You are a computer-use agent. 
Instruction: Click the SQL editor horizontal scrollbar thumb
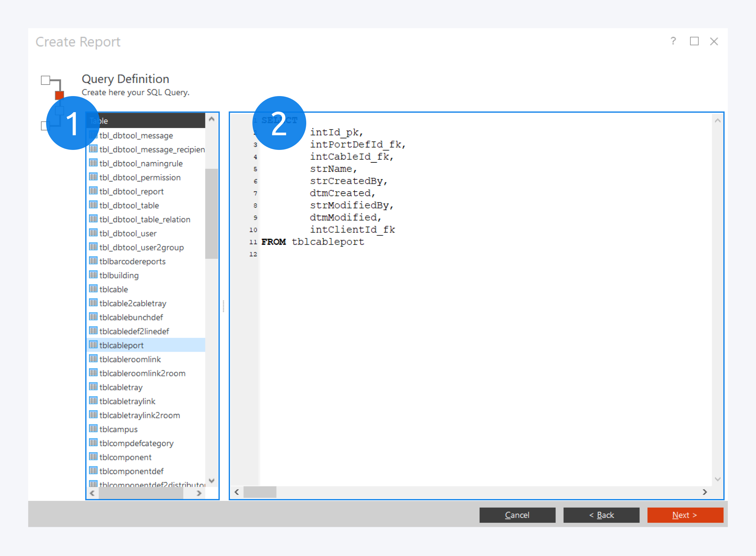tap(259, 492)
